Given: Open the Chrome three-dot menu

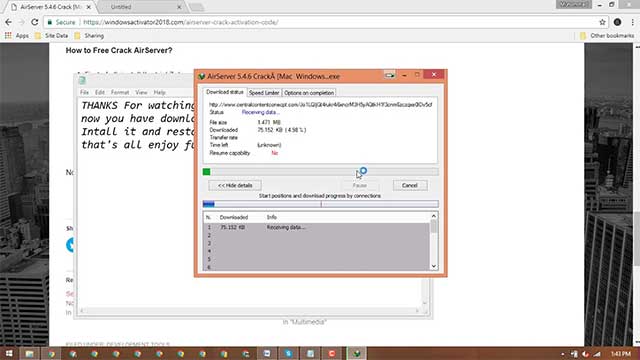Looking at the screenshot, I should pyautogui.click(x=633, y=22).
